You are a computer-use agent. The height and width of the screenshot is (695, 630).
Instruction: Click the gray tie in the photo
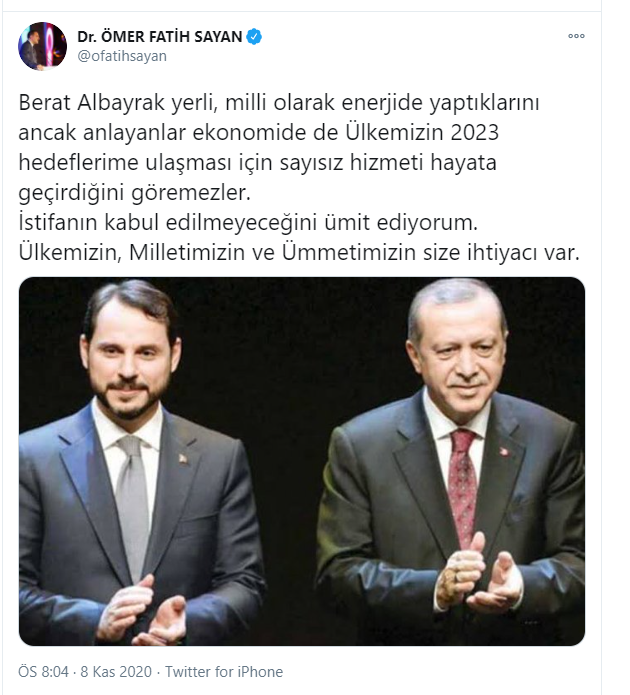(x=132, y=505)
